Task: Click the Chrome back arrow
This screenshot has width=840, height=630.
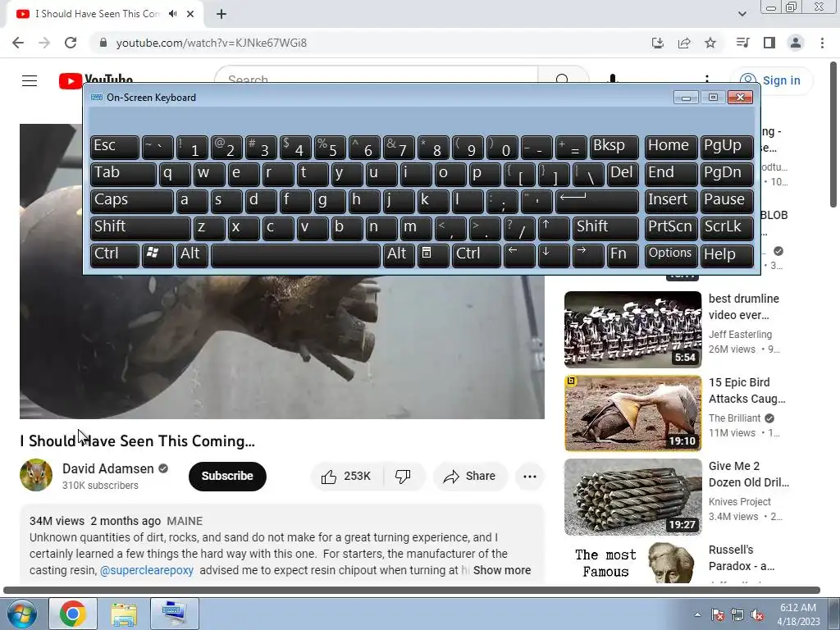Action: click(x=18, y=43)
